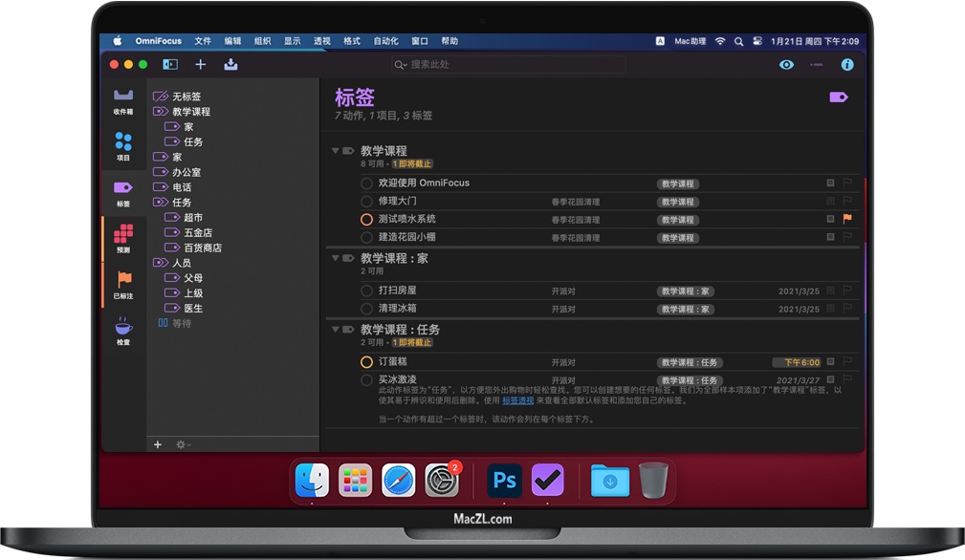This screenshot has height=560, width=965.
Task: Follow the 标签透视 link in note
Action: coord(517,400)
